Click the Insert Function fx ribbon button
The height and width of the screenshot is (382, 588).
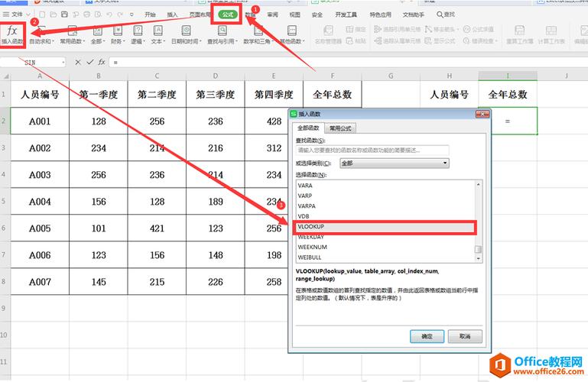pos(12,34)
